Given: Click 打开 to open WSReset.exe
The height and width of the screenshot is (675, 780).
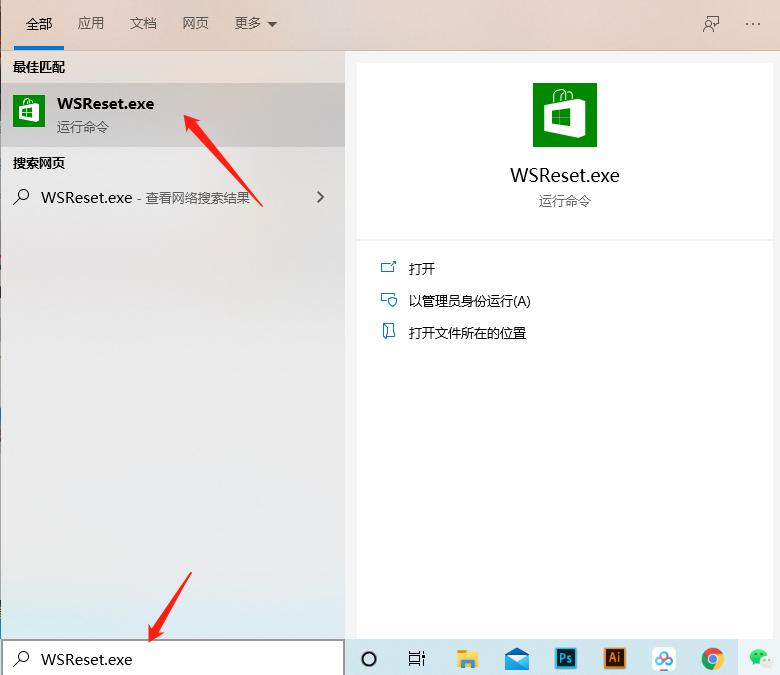Looking at the screenshot, I should (x=421, y=269).
